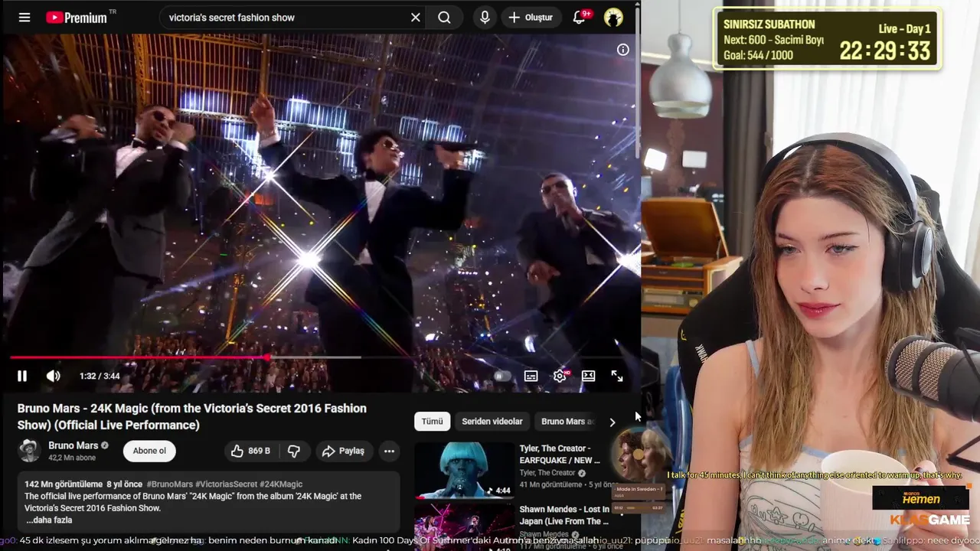This screenshot has width=980, height=551.
Task: Open the Tyler, The Creator EARFQUAKE thumbnail
Action: click(x=465, y=470)
